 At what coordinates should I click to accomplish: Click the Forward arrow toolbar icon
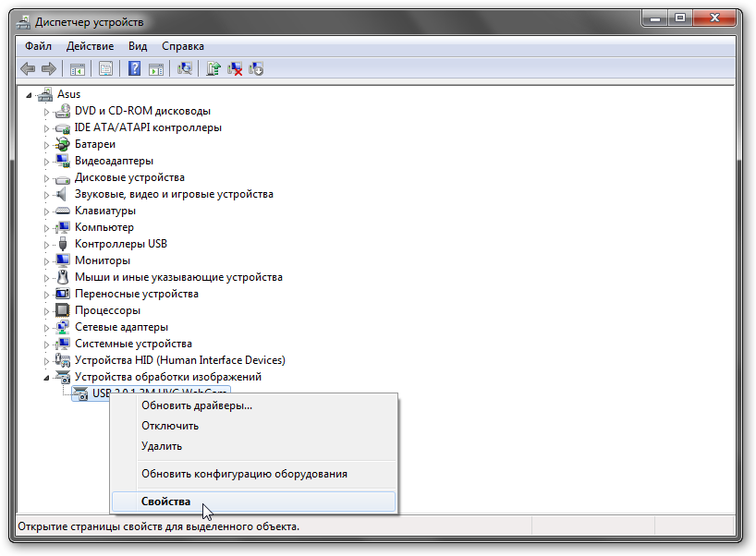[x=49, y=69]
